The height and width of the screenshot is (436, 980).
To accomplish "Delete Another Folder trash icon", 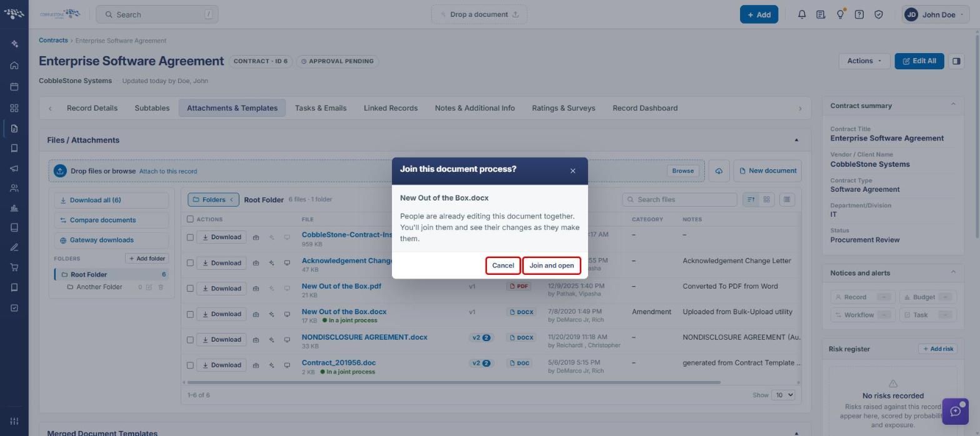I will click(161, 287).
